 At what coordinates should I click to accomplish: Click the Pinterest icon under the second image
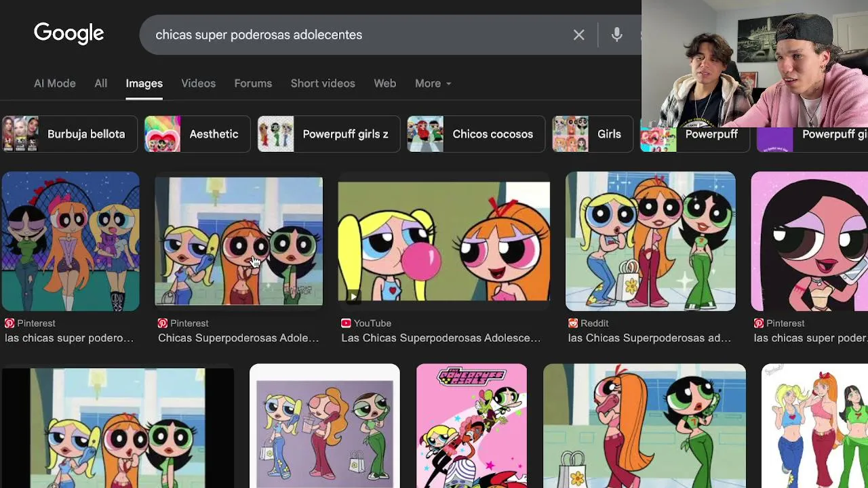click(163, 323)
